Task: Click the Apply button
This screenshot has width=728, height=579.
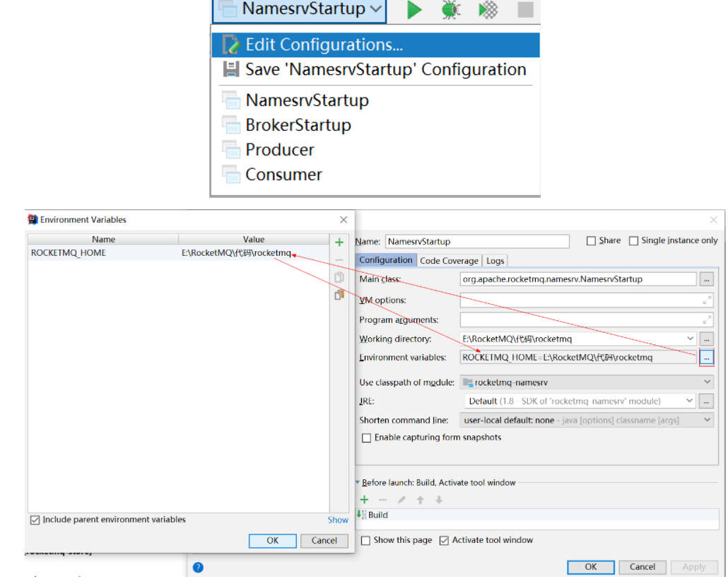Action: pos(693,567)
